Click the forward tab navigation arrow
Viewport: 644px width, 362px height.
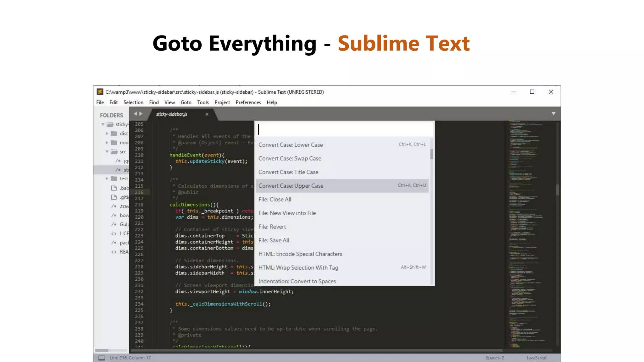(x=141, y=114)
